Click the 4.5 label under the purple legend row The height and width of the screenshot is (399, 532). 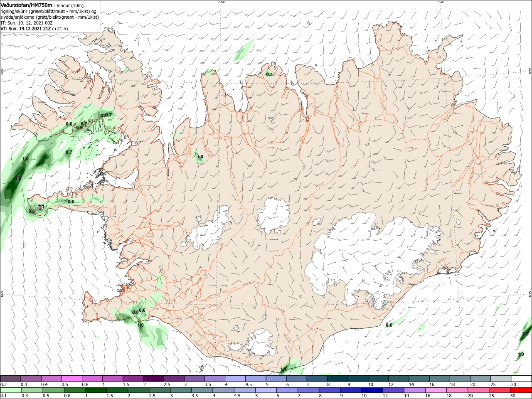click(249, 384)
